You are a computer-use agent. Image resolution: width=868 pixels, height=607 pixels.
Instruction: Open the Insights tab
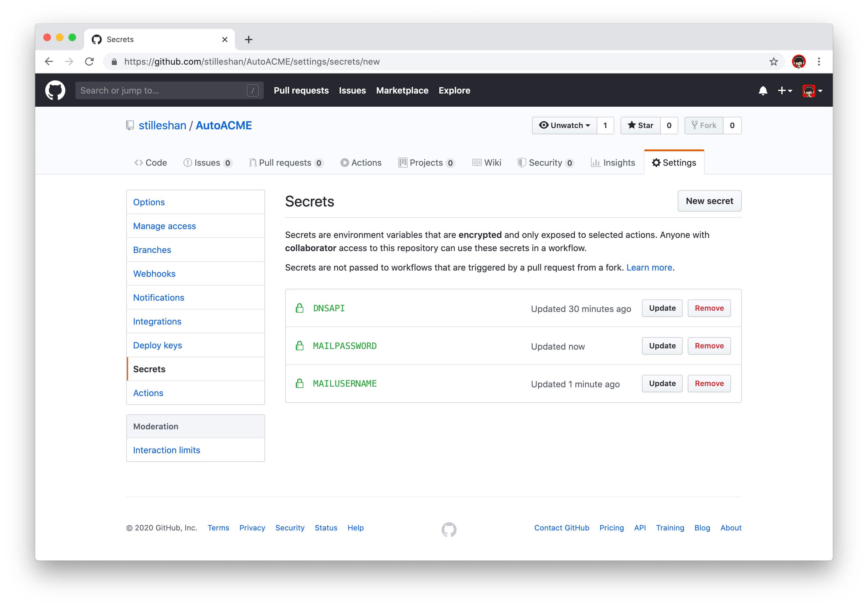(x=613, y=163)
